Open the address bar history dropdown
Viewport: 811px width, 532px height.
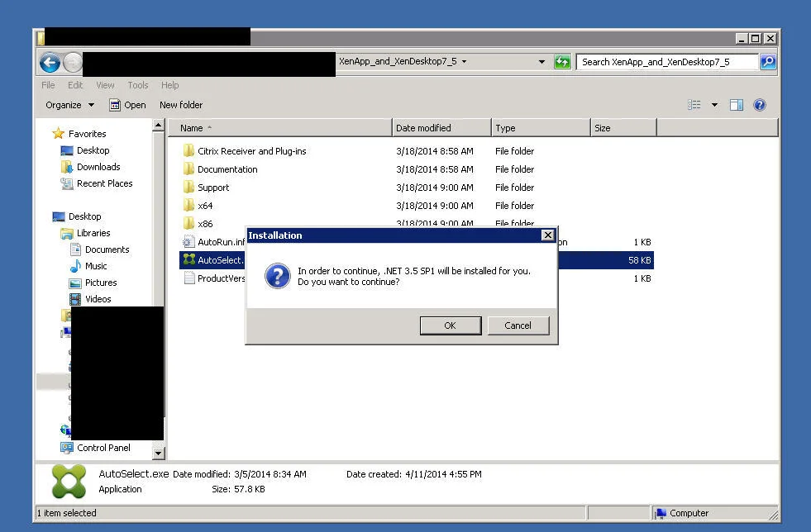pyautogui.click(x=541, y=62)
